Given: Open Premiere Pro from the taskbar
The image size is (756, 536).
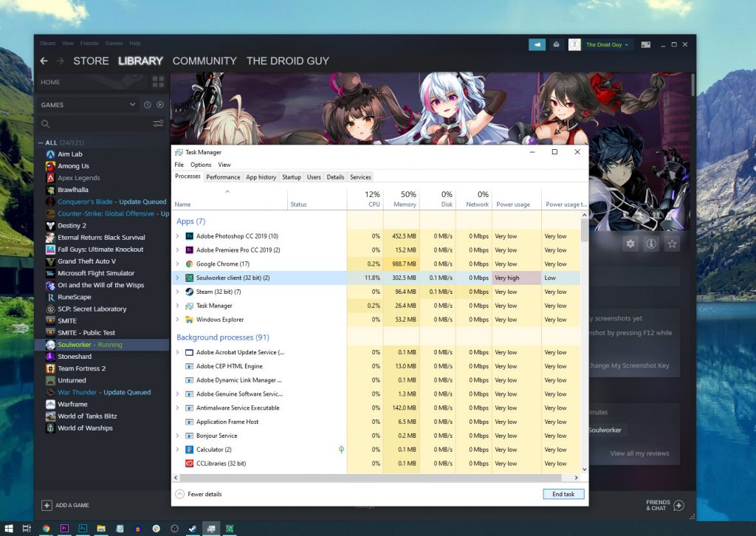Looking at the screenshot, I should 64,529.
